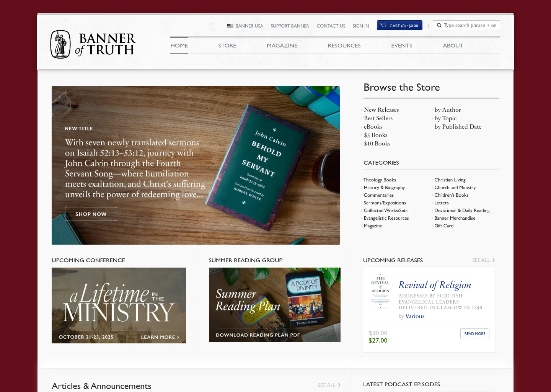Open Magazine category link
The height and width of the screenshot is (392, 551).
click(373, 226)
